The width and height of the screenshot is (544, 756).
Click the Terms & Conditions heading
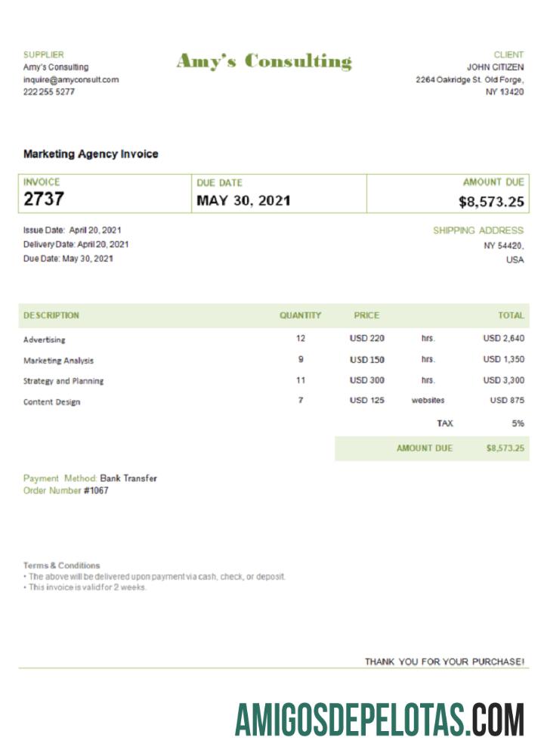coord(61,565)
